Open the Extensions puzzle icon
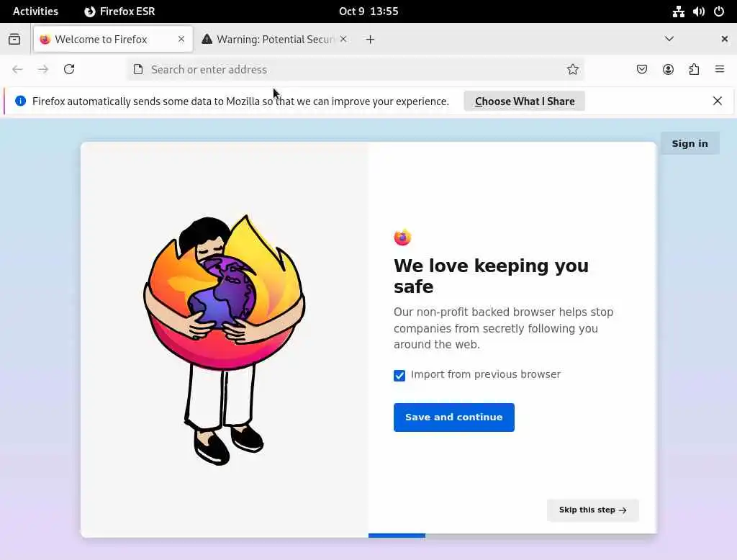 coord(694,70)
